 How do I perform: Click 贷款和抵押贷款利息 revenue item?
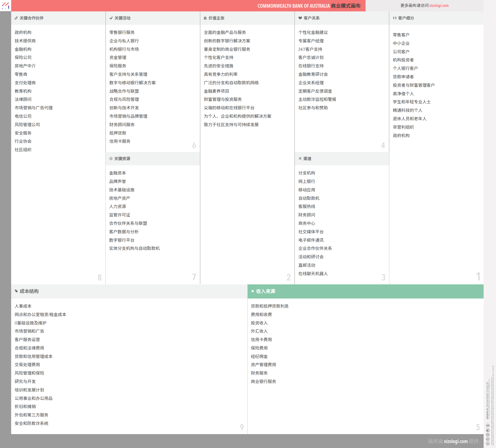[x=270, y=306]
